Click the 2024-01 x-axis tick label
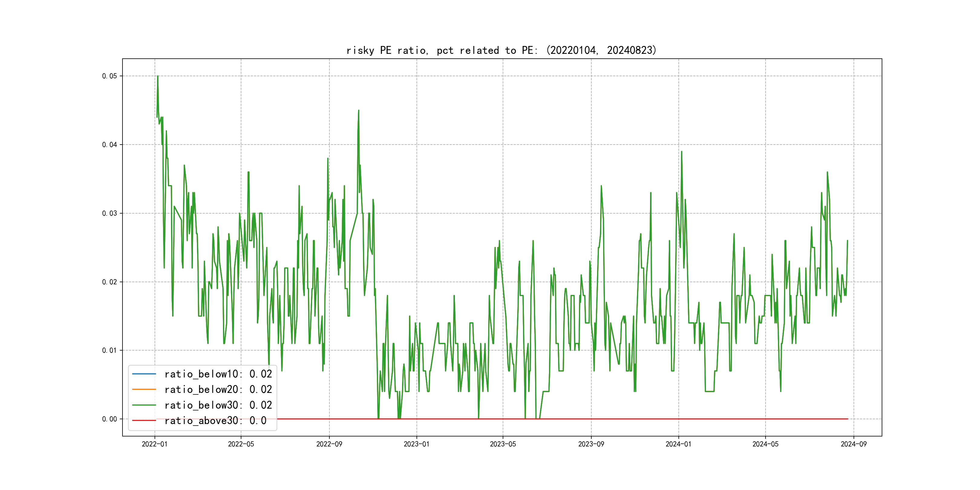Image resolution: width=980 pixels, height=490 pixels. (678, 444)
